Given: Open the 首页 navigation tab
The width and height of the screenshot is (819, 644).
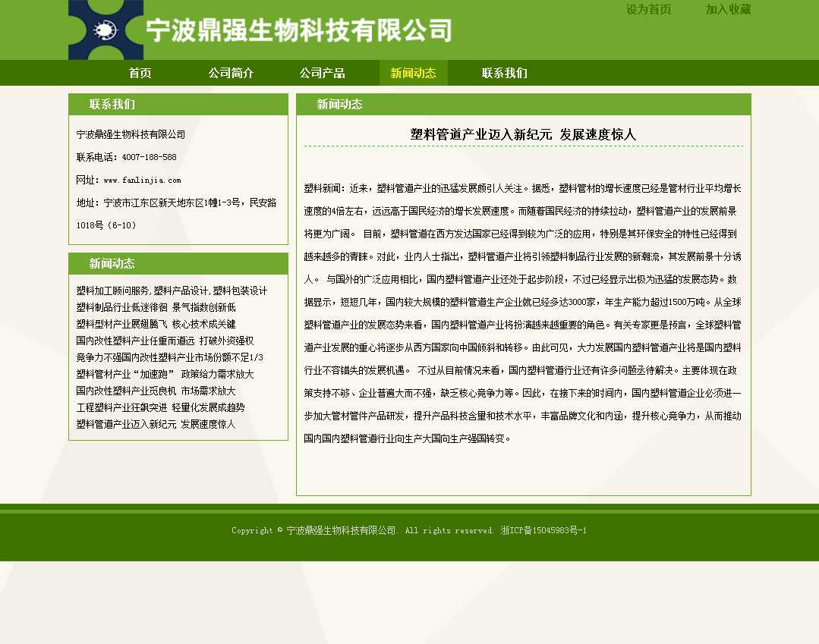Looking at the screenshot, I should click(140, 73).
